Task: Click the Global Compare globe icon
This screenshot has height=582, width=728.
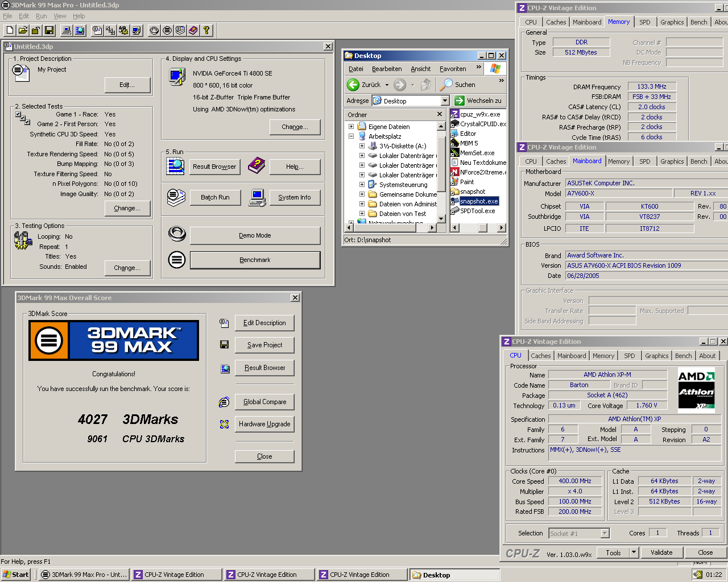Action: [x=224, y=402]
